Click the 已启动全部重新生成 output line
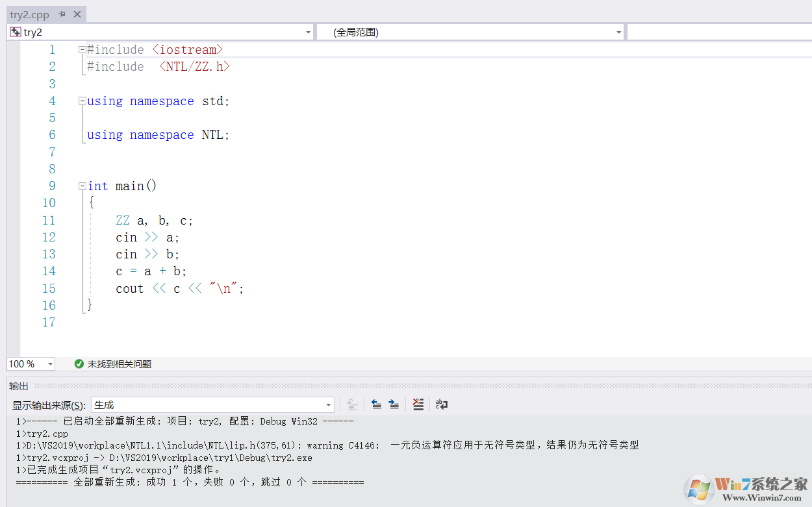 click(x=184, y=421)
